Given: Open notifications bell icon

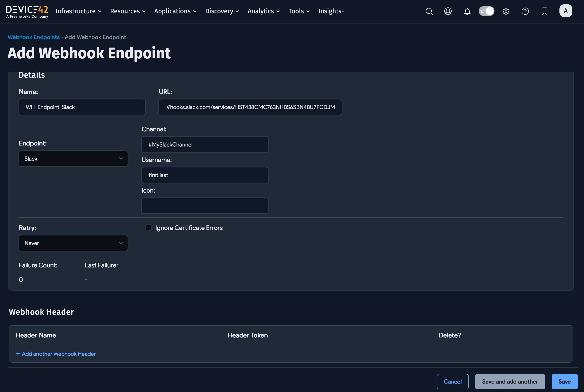Looking at the screenshot, I should (x=467, y=11).
